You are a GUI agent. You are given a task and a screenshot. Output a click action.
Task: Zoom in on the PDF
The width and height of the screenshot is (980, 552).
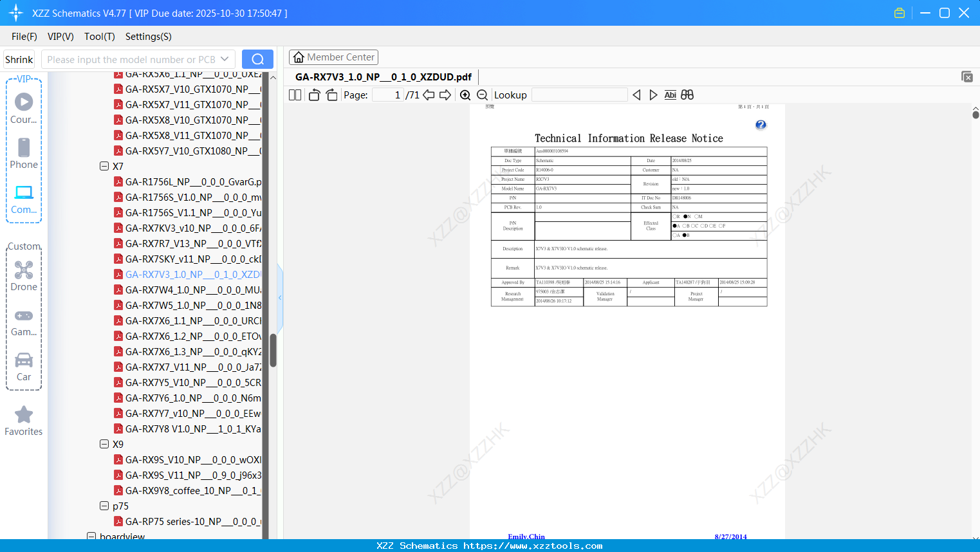(x=465, y=95)
